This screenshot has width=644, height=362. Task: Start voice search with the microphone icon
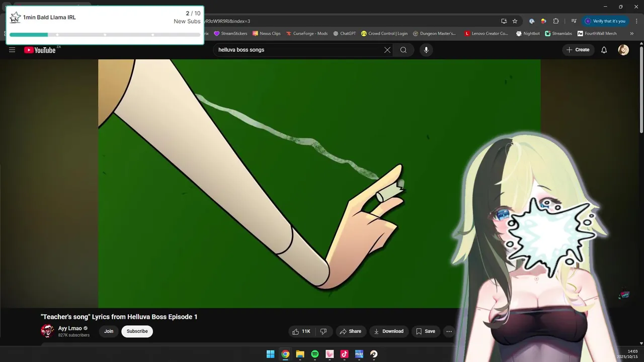pos(426,50)
